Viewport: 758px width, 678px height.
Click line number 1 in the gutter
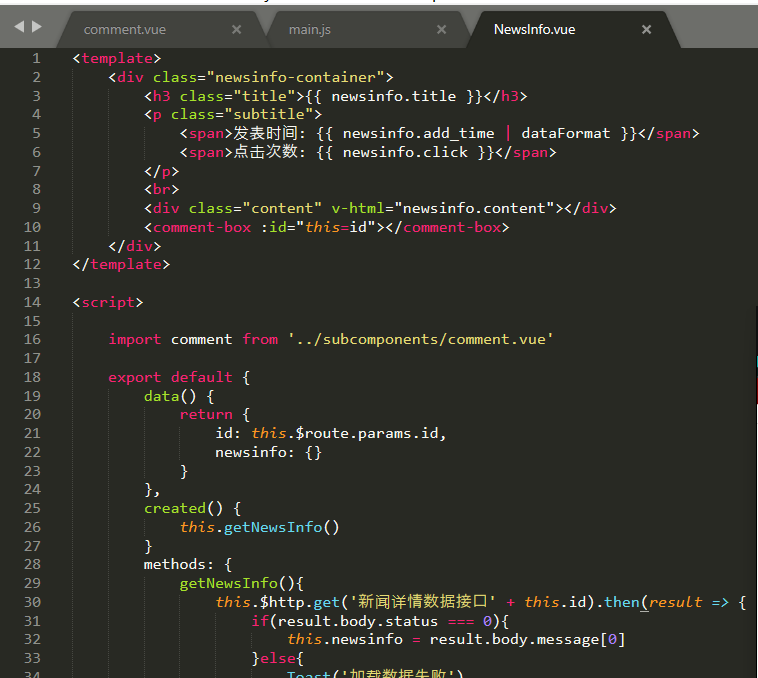(36, 58)
